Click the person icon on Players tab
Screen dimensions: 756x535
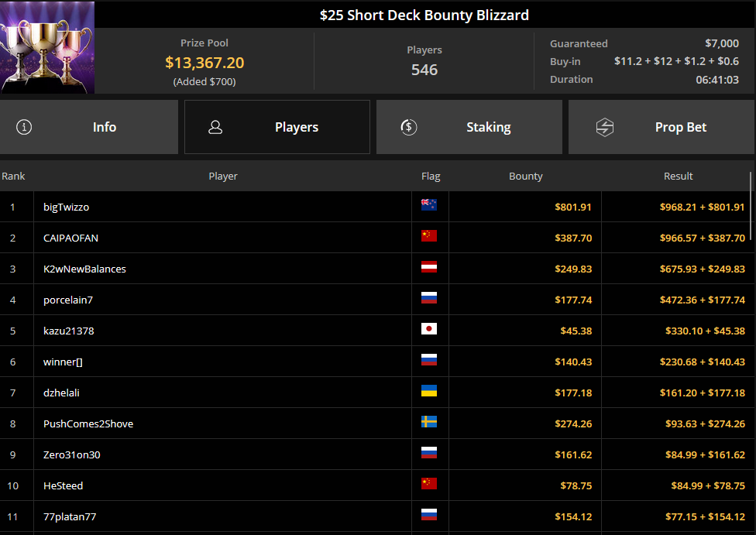coord(215,127)
